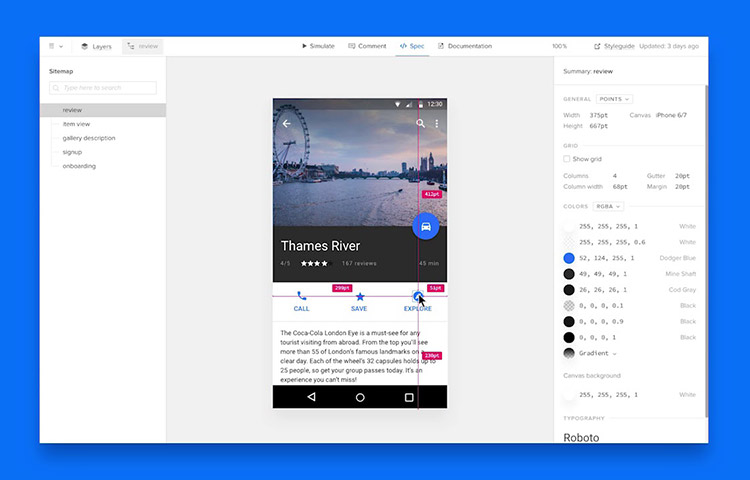
Task: Click the back arrow in phone mockup
Action: 286,124
